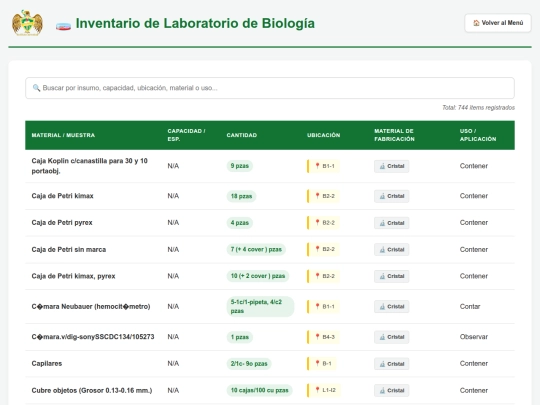Click flask icon in sonySSCDC134 row
The image size is (540, 405).
click(x=382, y=337)
